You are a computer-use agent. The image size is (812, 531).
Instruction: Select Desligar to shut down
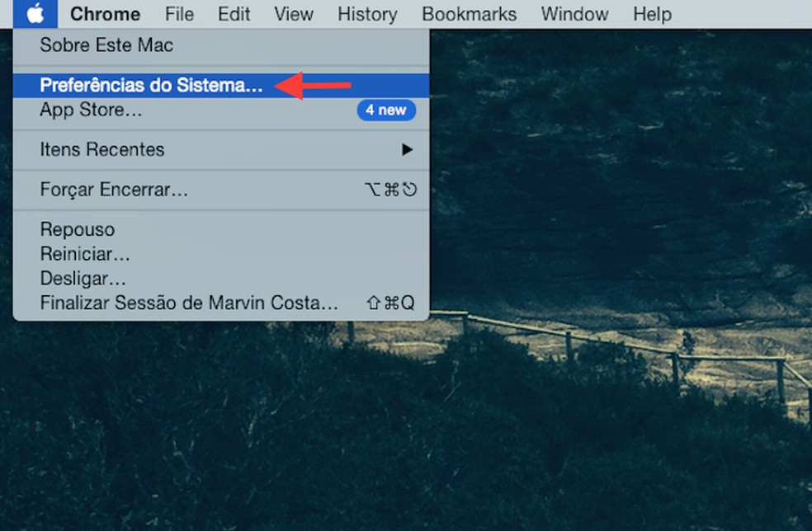coord(83,278)
